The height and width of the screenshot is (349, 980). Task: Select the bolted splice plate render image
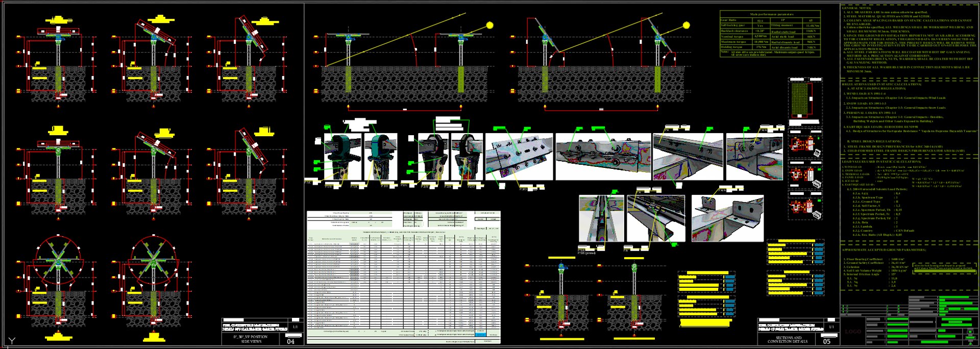[x=519, y=157]
